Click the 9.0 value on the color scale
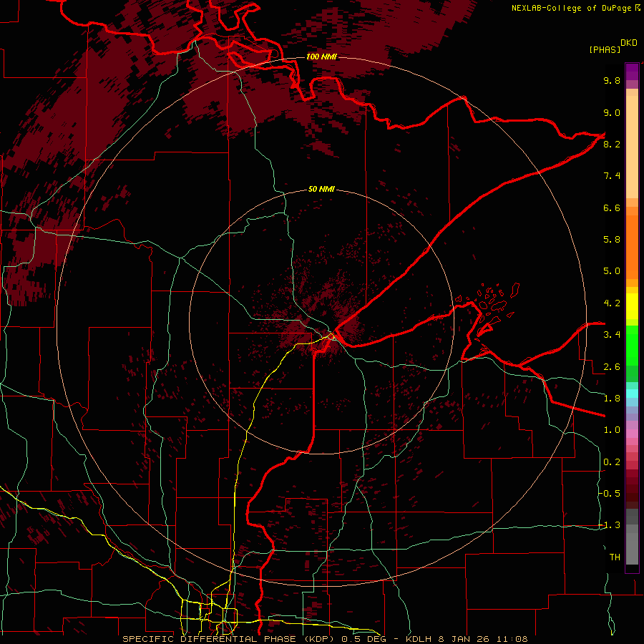The width and height of the screenshot is (644, 644). [612, 112]
